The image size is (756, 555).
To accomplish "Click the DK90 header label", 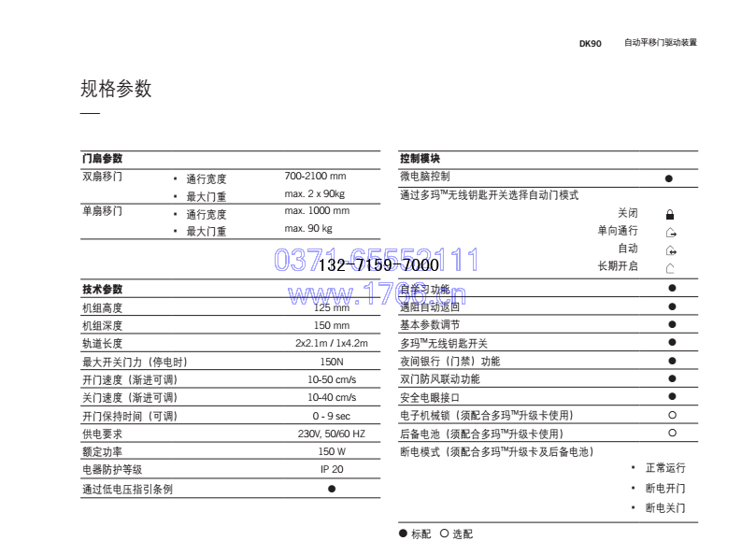I will click(x=591, y=43).
